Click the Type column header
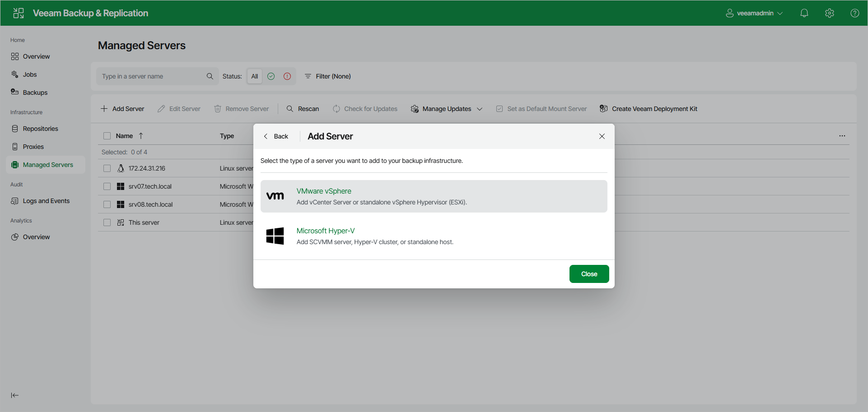The width and height of the screenshot is (868, 412). [227, 136]
